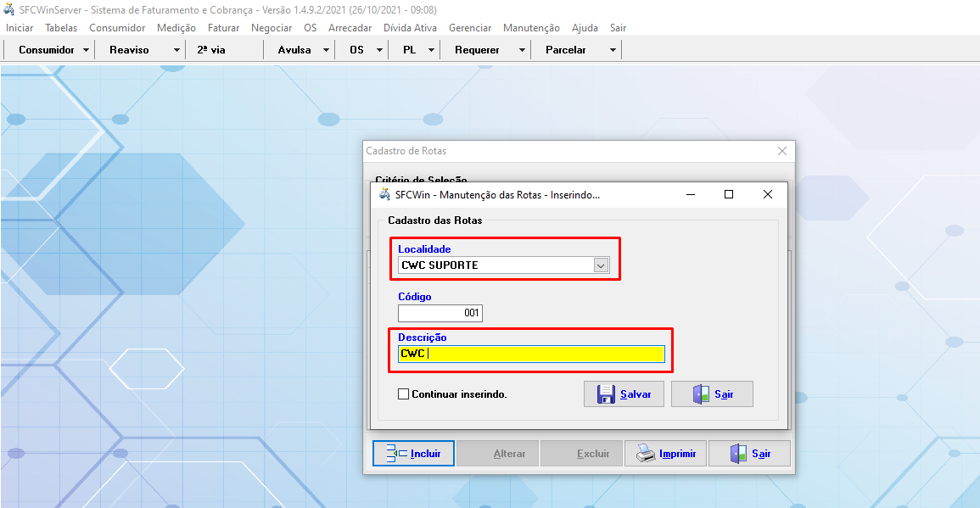This screenshot has height=508, width=980.
Task: Click the Incluir insert icon
Action: (x=397, y=454)
